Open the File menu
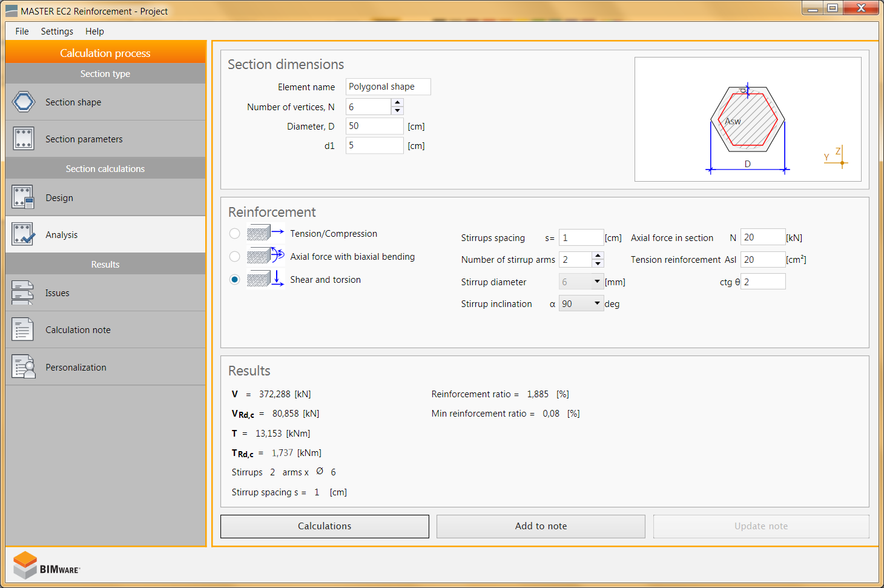884x588 pixels. point(22,31)
